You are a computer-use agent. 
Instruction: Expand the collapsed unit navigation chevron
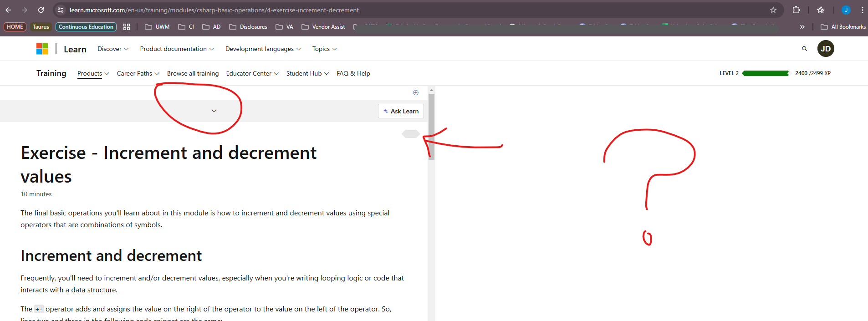(214, 111)
